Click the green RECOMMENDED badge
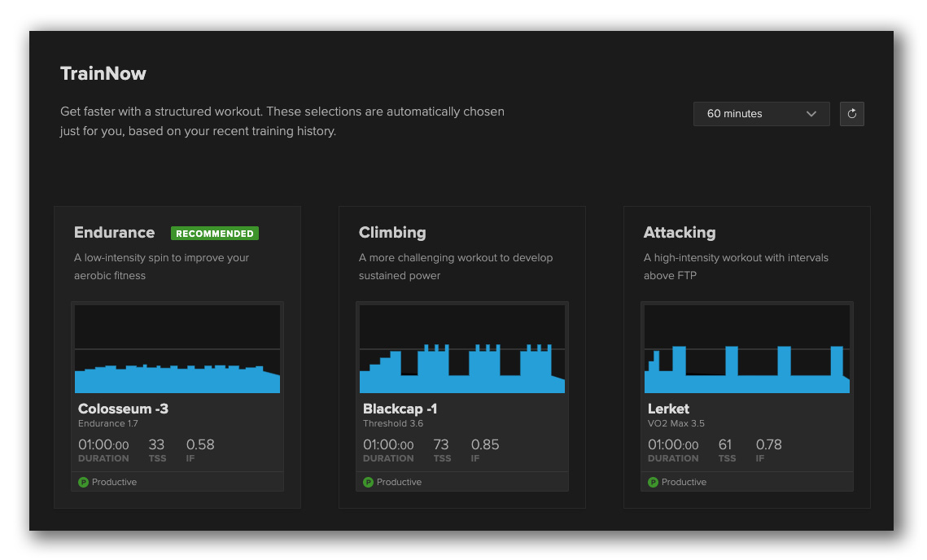Image resolution: width=927 pixels, height=560 pixels. coord(215,234)
